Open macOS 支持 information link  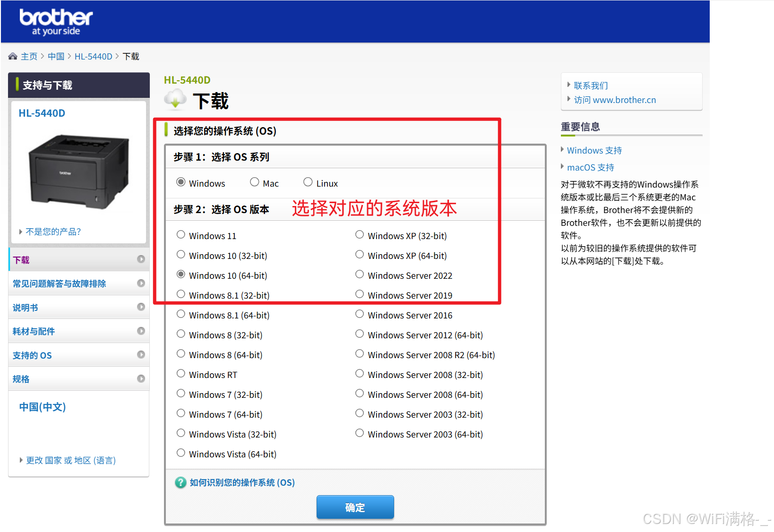[x=591, y=167]
